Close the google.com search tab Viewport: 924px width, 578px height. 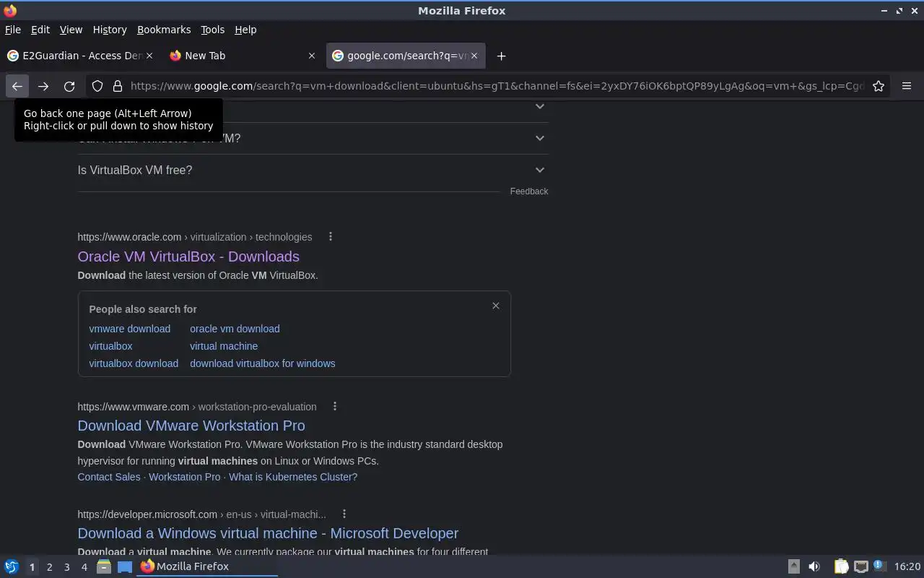point(474,56)
